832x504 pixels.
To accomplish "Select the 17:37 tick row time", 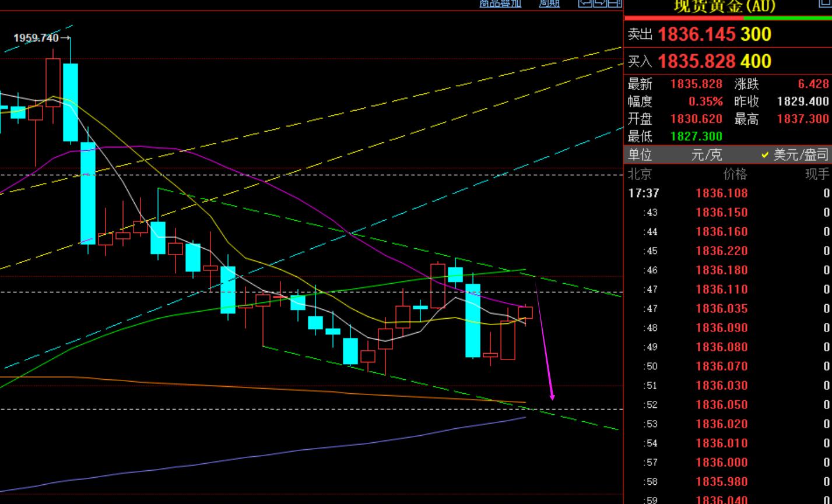I will 644,193.
